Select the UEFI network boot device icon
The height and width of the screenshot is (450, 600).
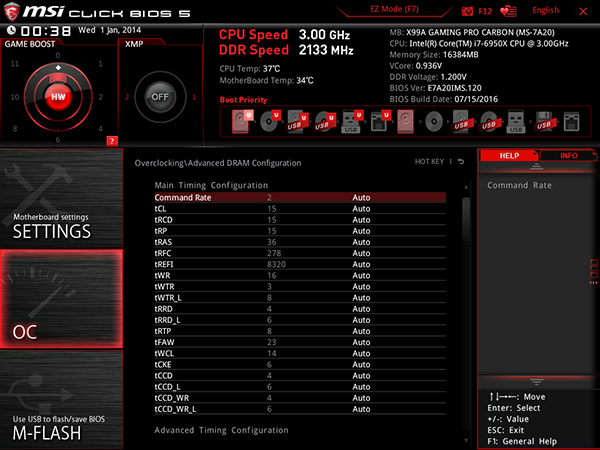click(380, 122)
